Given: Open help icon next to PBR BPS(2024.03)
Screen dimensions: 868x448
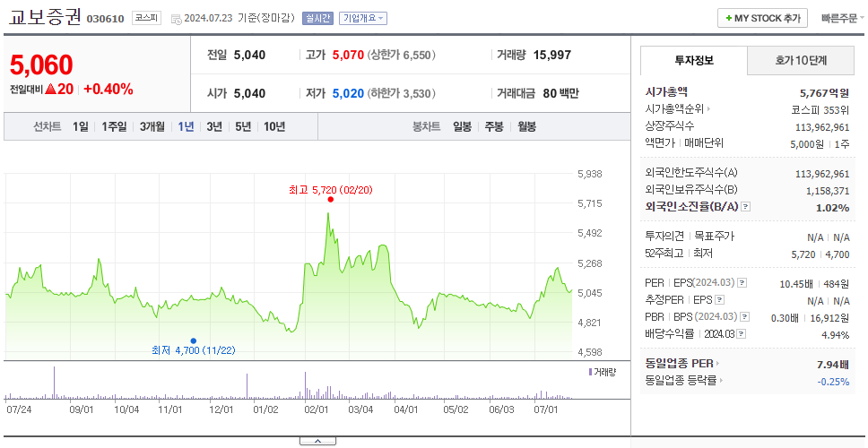Looking at the screenshot, I should click(x=745, y=317).
